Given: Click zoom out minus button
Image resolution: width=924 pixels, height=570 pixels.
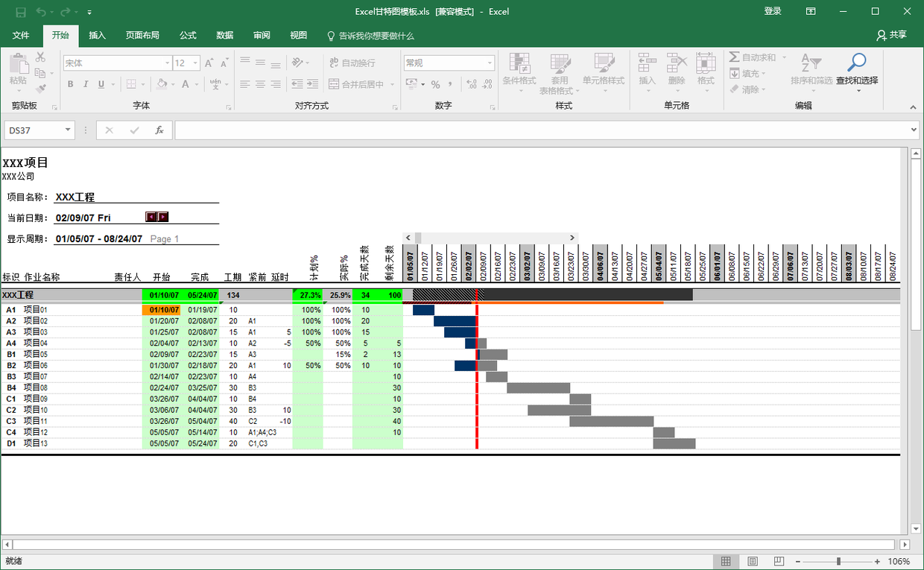Looking at the screenshot, I should [798, 561].
